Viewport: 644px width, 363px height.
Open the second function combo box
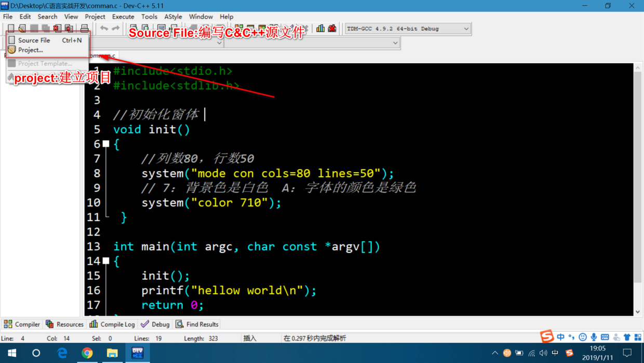click(312, 43)
